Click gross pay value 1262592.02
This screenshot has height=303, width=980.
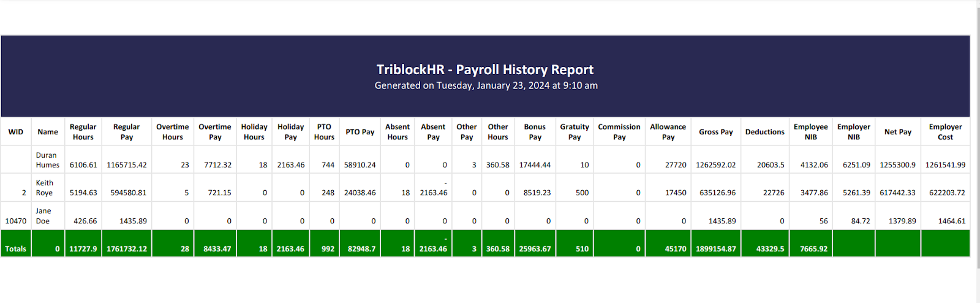pos(716,165)
